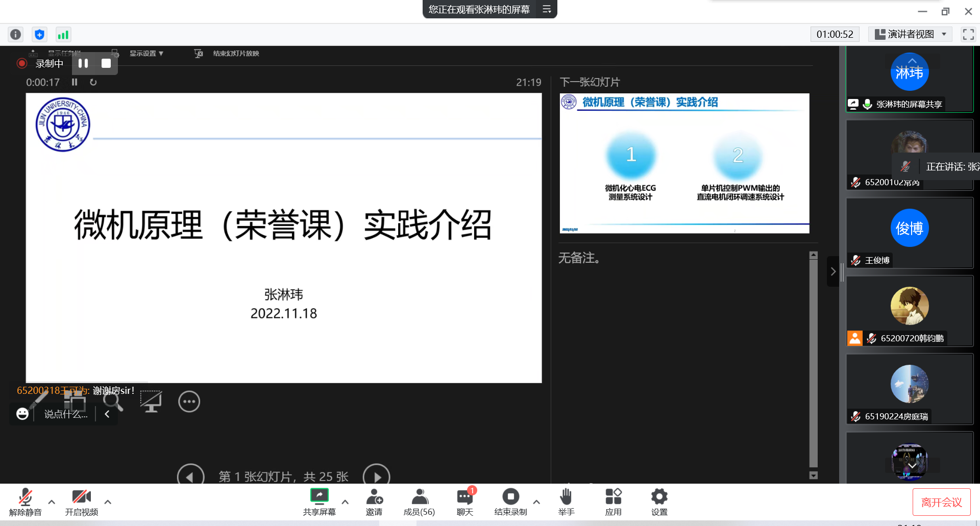Open the network signal status icon

63,34
